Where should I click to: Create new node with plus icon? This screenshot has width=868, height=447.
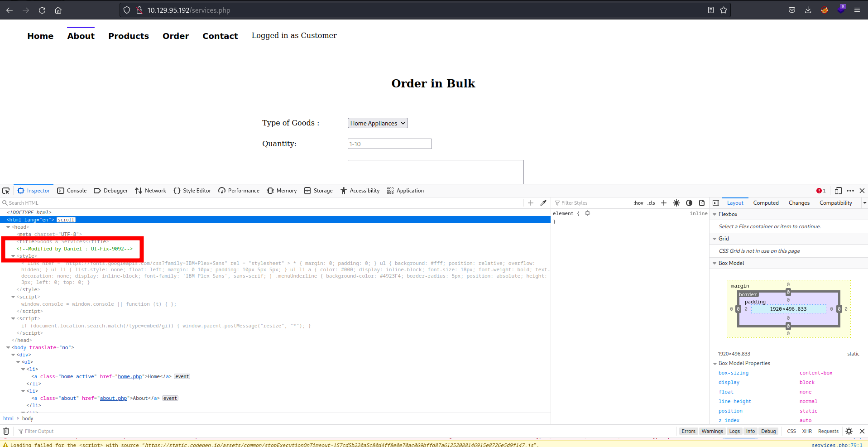pyautogui.click(x=531, y=203)
